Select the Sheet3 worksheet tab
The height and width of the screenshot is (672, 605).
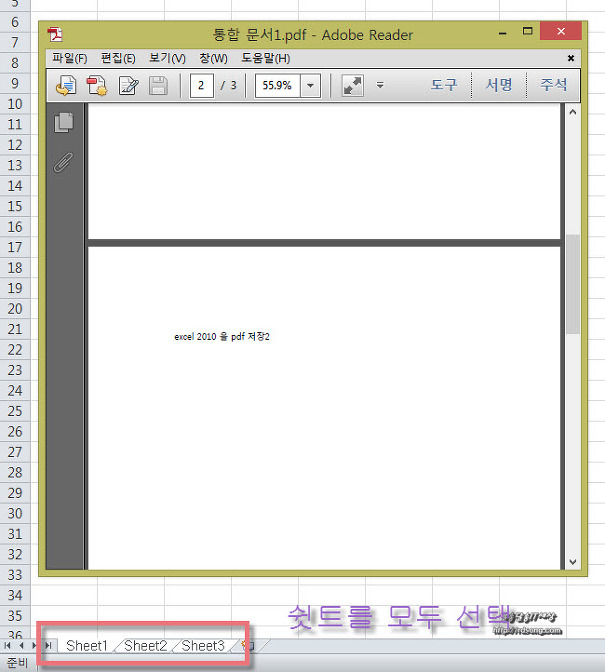[x=203, y=645]
